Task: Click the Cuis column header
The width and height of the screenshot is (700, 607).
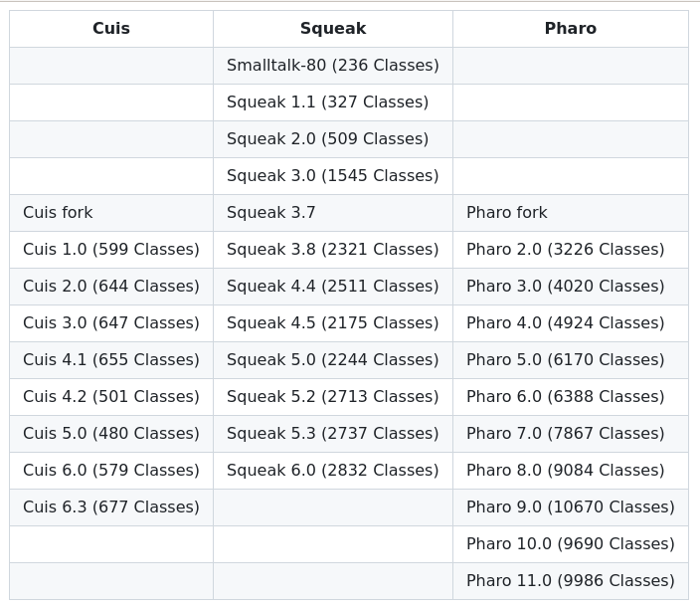Action: click(111, 29)
